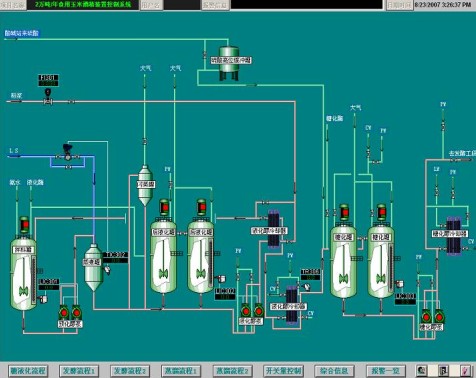Open the 综合信息 page

[334, 371]
